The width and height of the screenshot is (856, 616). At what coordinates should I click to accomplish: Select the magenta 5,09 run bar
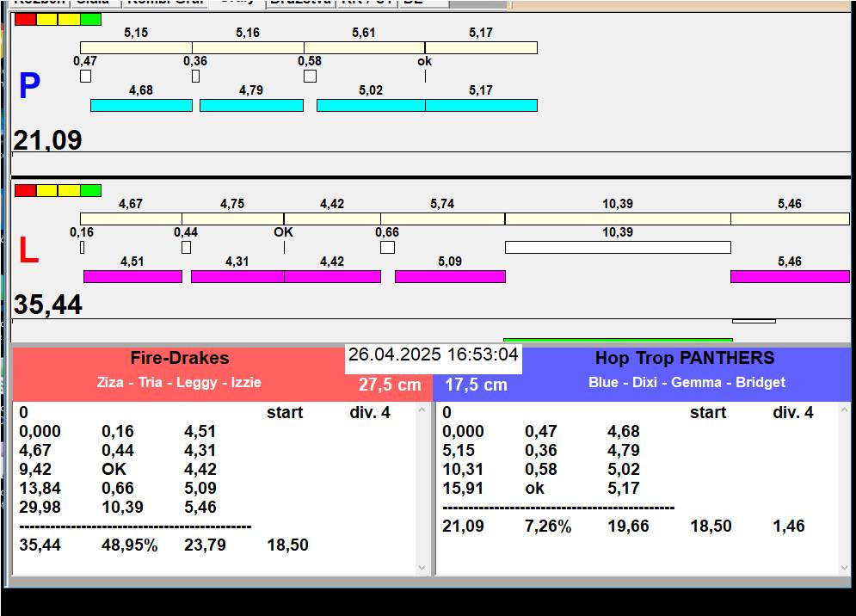(x=450, y=276)
